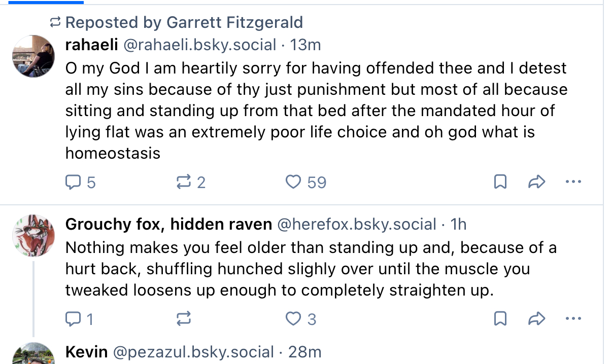Open rahaeli's profile via display name
611x364 pixels.
92,45
